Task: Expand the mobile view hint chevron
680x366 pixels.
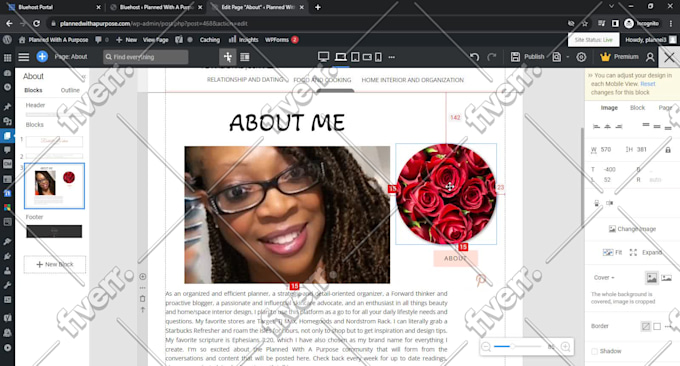Action: pos(590,75)
